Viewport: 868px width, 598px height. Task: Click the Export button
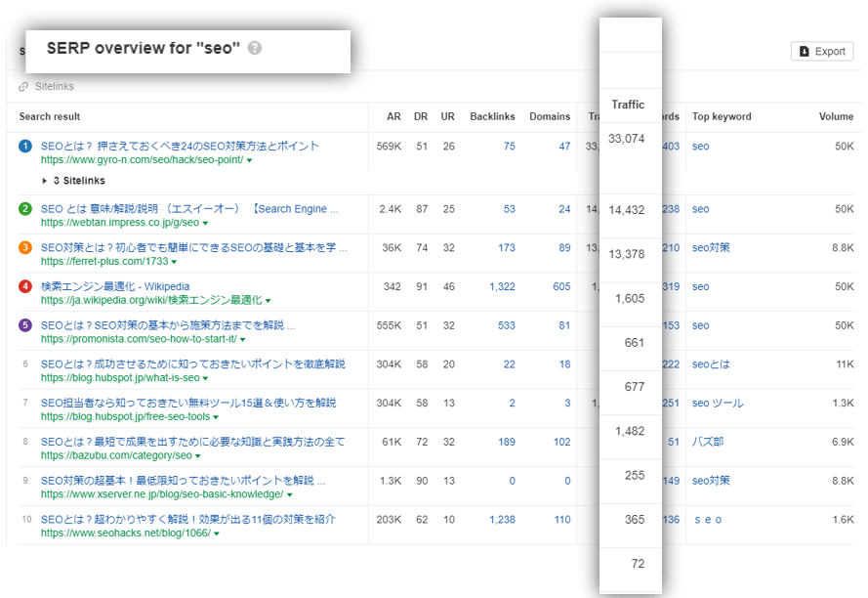tap(822, 51)
